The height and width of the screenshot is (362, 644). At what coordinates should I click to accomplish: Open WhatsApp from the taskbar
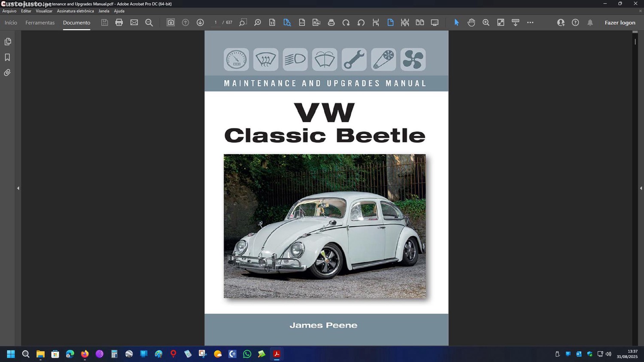(247, 354)
